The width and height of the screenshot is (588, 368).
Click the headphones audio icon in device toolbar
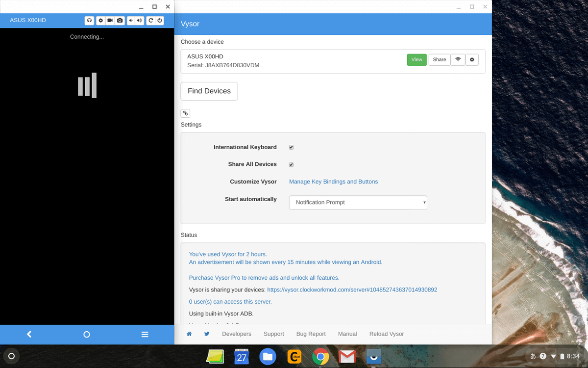click(89, 21)
